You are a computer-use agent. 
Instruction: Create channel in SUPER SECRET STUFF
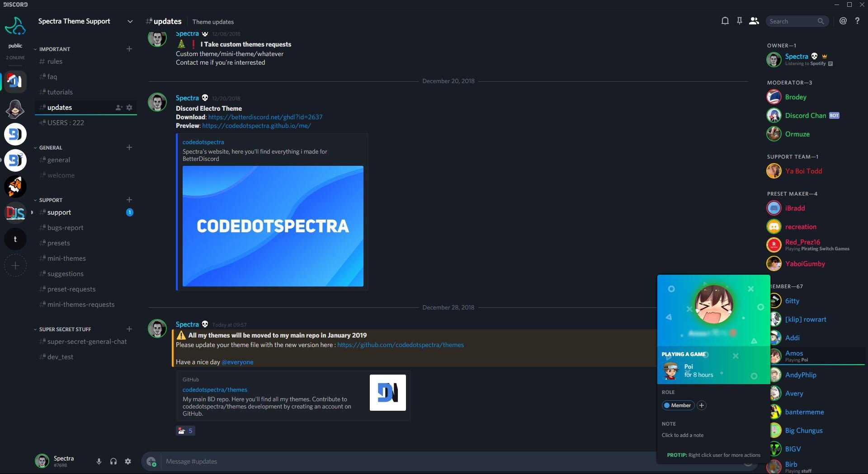click(x=129, y=329)
